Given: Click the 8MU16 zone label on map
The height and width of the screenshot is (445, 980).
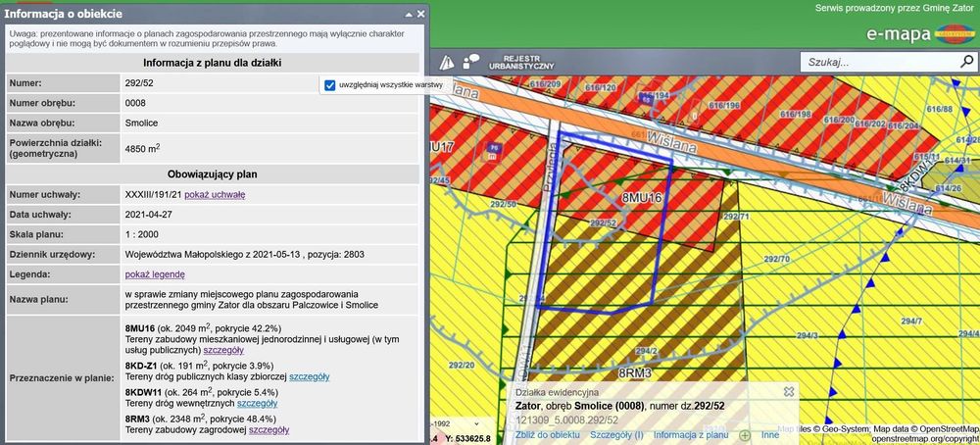Looking at the screenshot, I should [641, 197].
